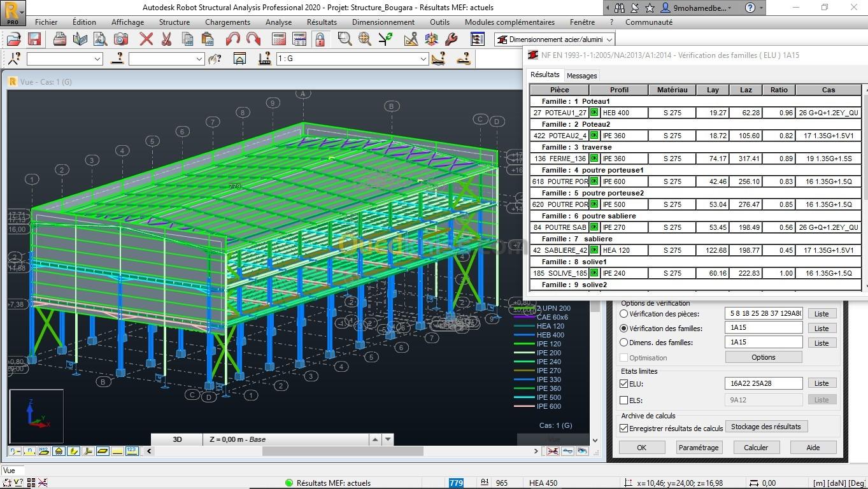Click the red Save floppy disk icon
868x489 pixels.
pyautogui.click(x=34, y=39)
